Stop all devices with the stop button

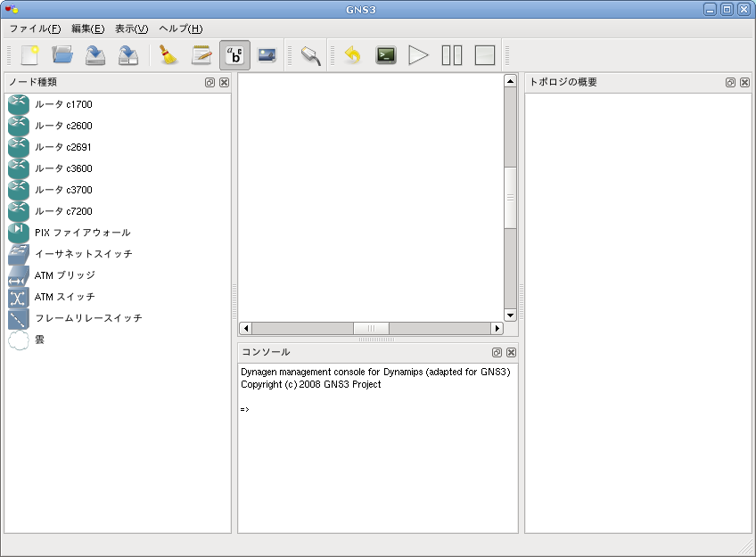tap(485, 55)
